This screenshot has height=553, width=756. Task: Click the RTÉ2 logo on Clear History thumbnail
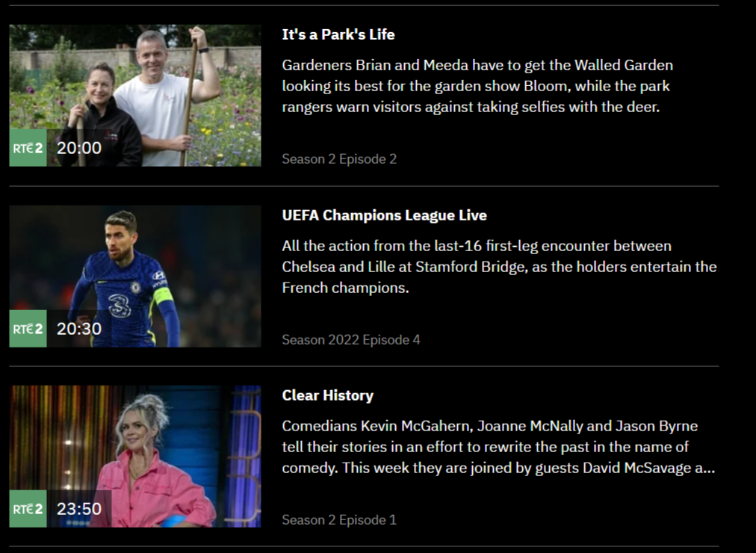coord(28,509)
